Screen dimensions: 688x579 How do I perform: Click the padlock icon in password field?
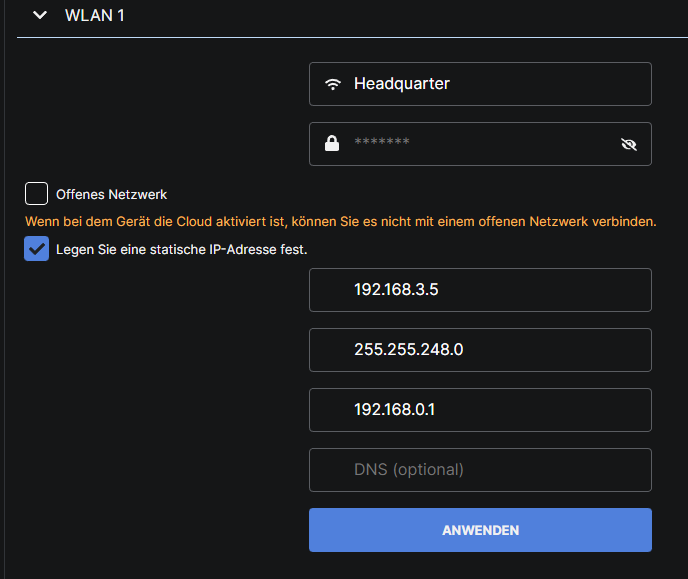click(x=332, y=144)
